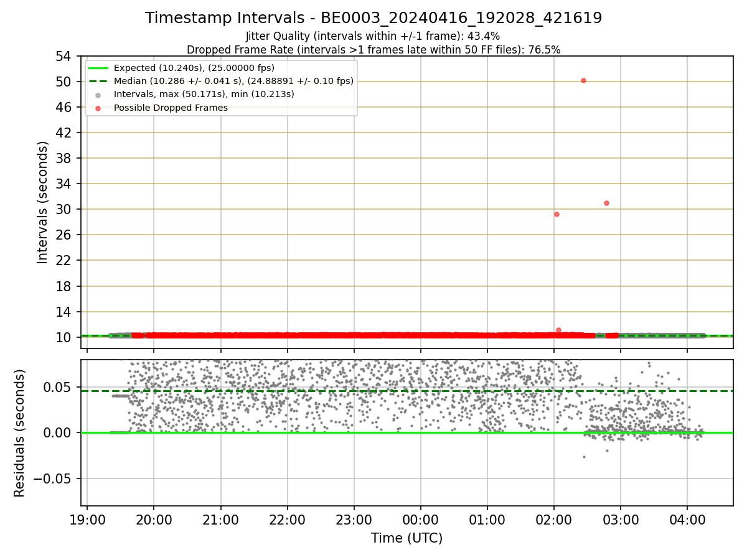This screenshot has height=560, width=747.
Task: Click the red outlier point near 29 seconds
Action: pyautogui.click(x=557, y=214)
